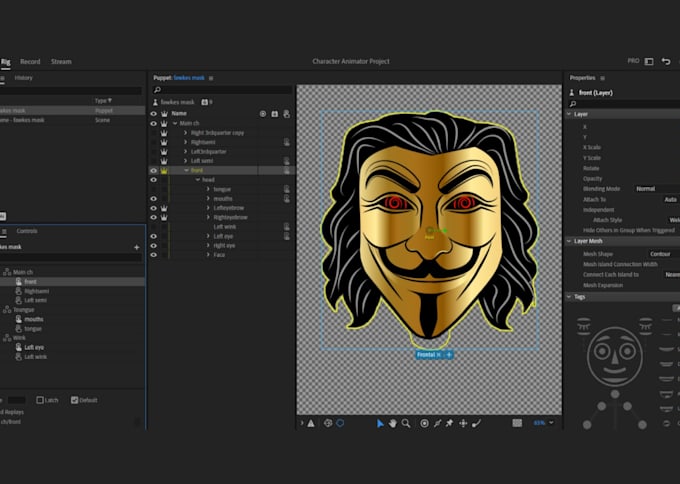Click the undo arrow in top bar
Screen dimensions: 680x484
[x=666, y=62]
